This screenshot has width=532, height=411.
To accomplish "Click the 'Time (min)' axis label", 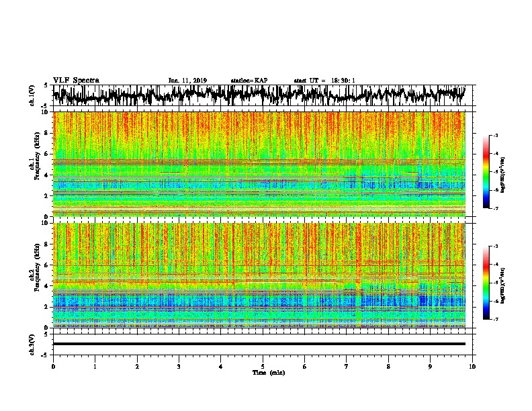I will coord(269,373).
